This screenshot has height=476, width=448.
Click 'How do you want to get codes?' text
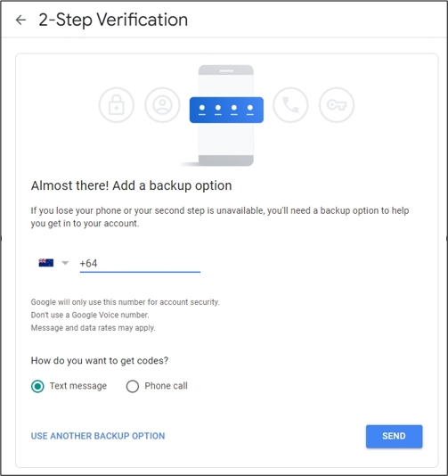click(x=100, y=361)
